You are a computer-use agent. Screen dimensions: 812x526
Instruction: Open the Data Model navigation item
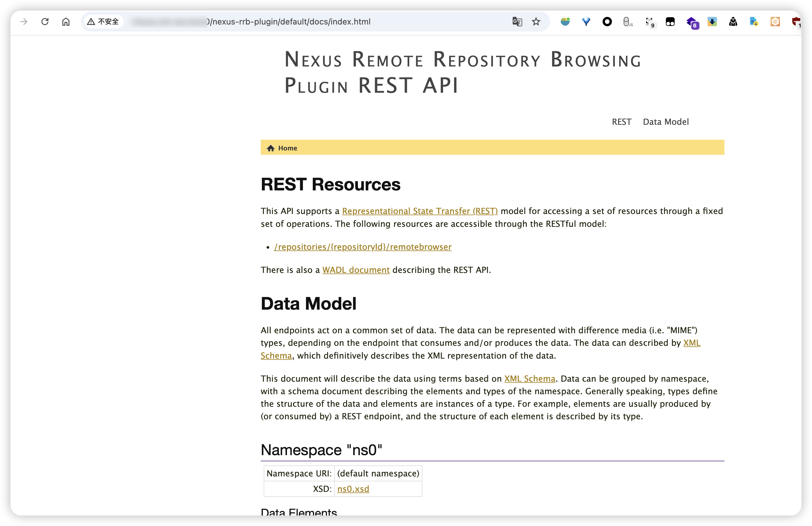point(666,122)
